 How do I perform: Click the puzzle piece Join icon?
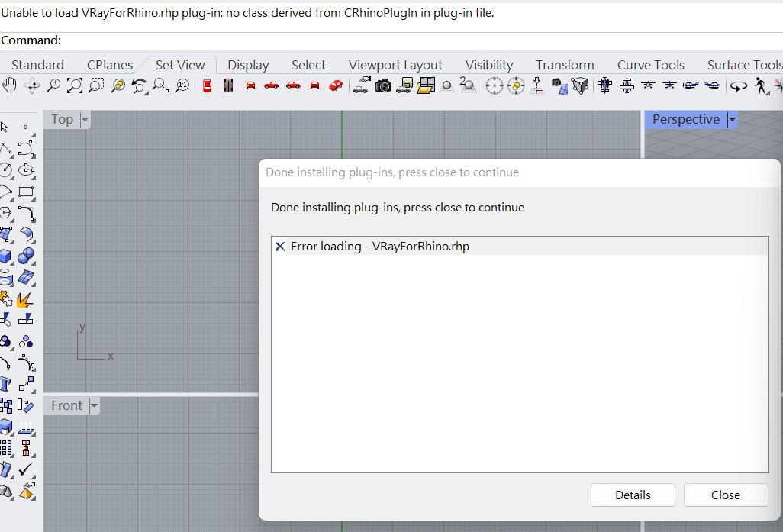coord(6,298)
